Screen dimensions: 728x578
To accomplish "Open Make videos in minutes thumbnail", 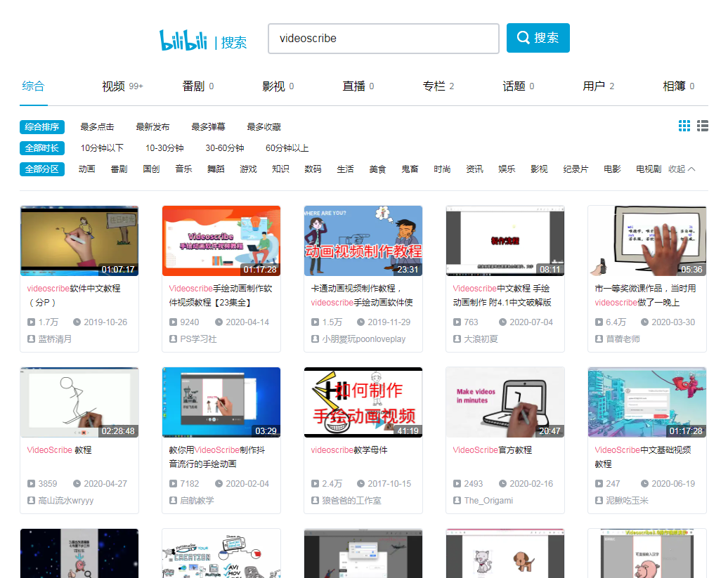I will 505,402.
